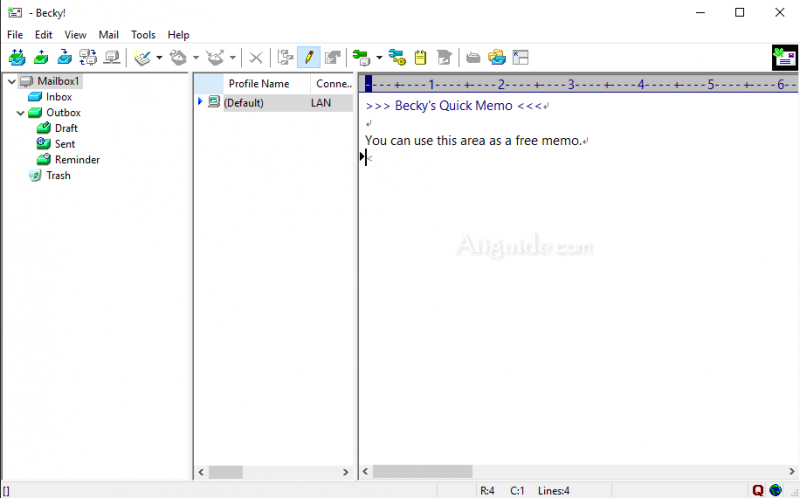Open the Sent folder
The width and height of the screenshot is (800, 498).
[x=65, y=144]
